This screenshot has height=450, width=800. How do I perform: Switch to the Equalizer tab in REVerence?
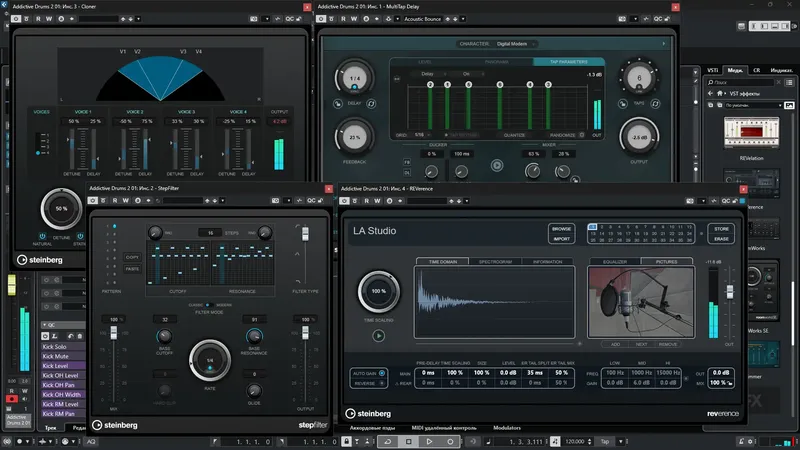[x=615, y=262]
